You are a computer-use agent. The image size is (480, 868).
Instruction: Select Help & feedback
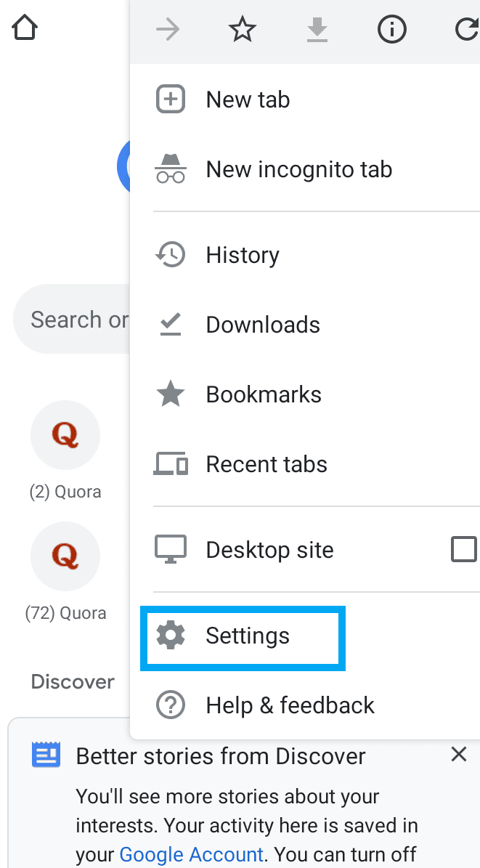tap(290, 705)
